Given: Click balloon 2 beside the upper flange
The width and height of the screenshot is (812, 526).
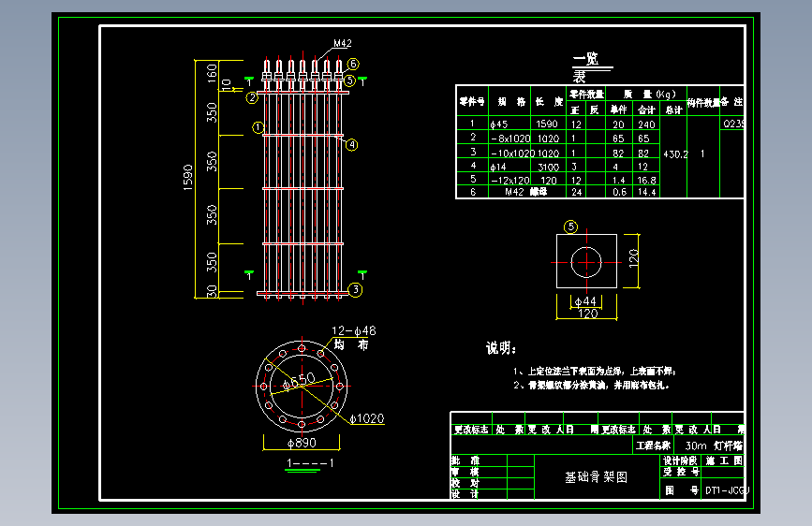Looking at the screenshot, I should point(252,97).
